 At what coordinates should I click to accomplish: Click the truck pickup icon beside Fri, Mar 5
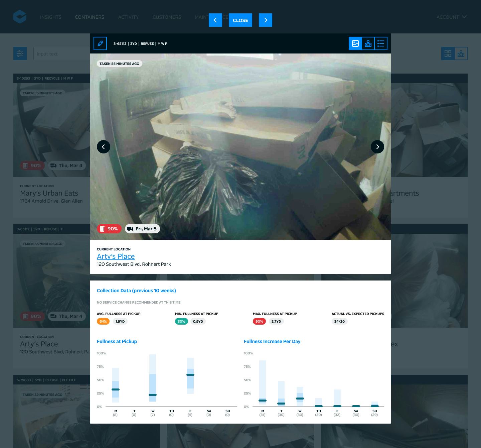(x=130, y=229)
